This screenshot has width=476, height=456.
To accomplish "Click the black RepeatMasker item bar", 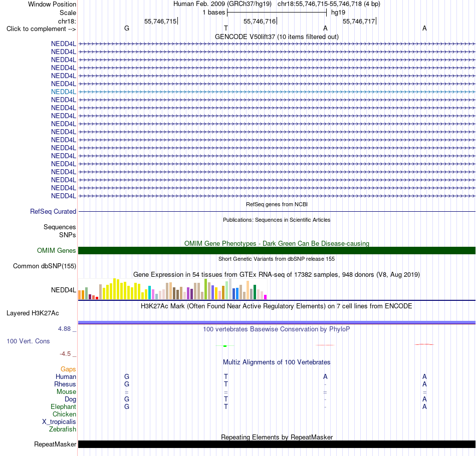I will point(277,444).
